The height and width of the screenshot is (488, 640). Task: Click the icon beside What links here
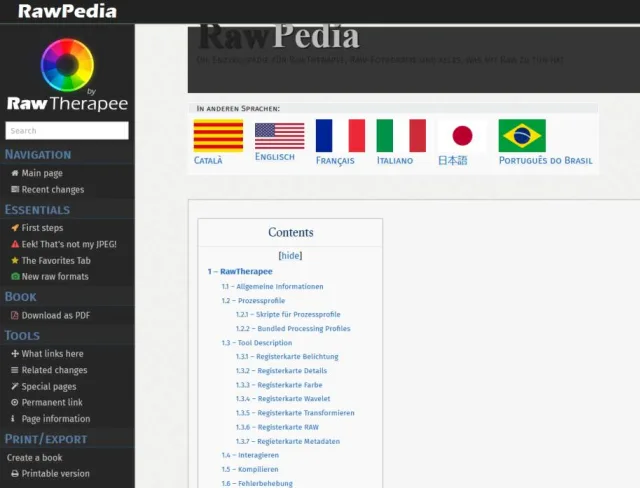pyautogui.click(x=15, y=354)
